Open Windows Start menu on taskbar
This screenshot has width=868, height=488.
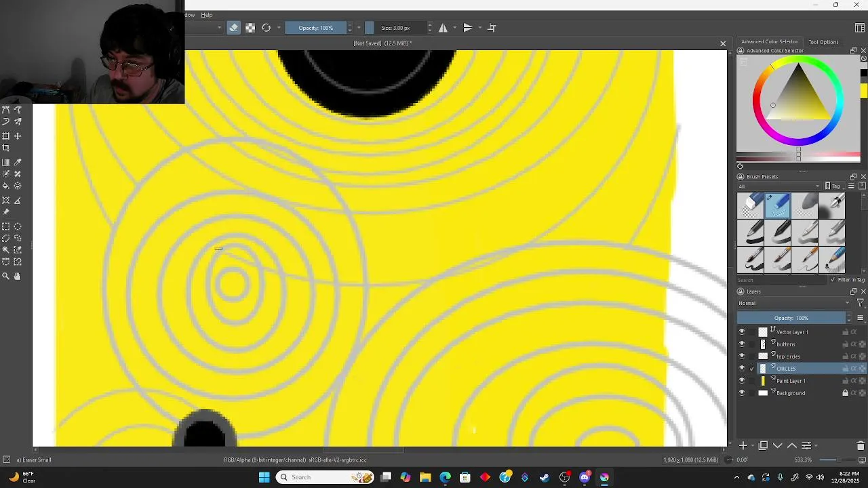coord(264,477)
